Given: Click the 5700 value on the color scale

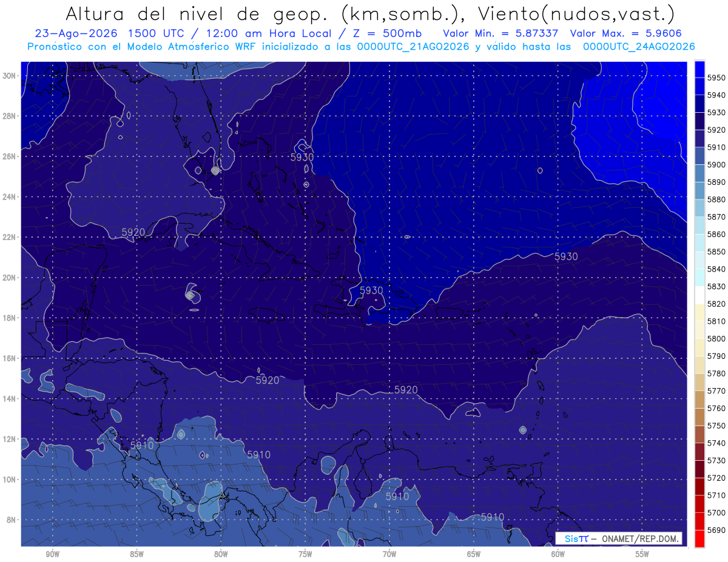Looking at the screenshot, I should click(716, 512).
